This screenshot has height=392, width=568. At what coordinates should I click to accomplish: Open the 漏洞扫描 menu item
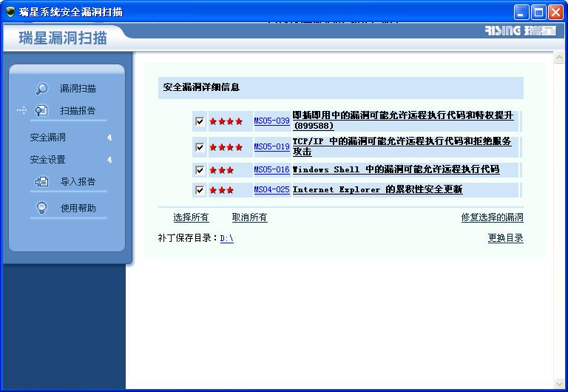78,89
